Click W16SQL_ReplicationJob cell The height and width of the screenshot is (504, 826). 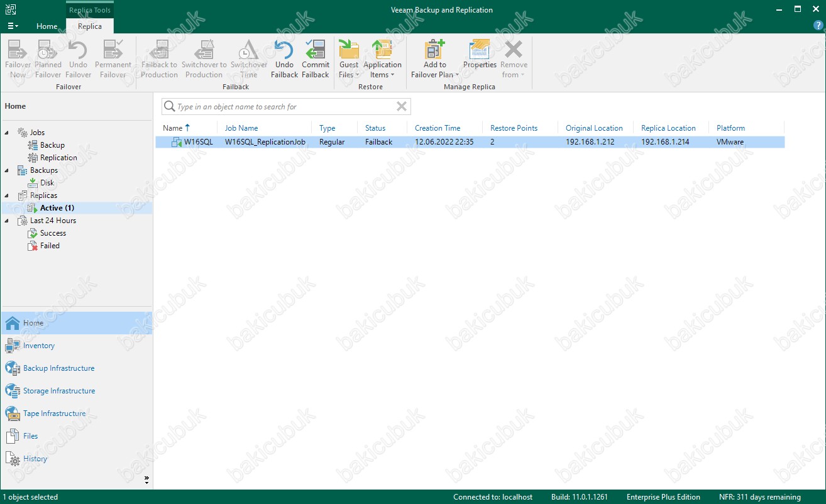[x=265, y=142]
